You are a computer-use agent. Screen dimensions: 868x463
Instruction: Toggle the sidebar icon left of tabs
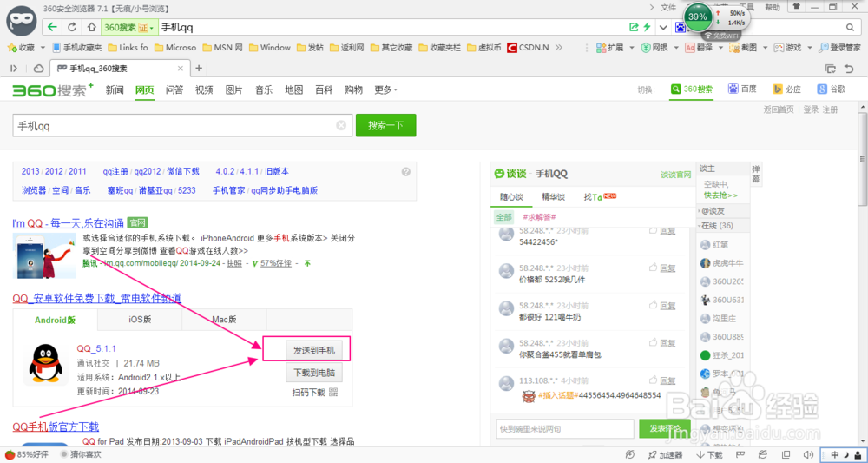[x=15, y=69]
